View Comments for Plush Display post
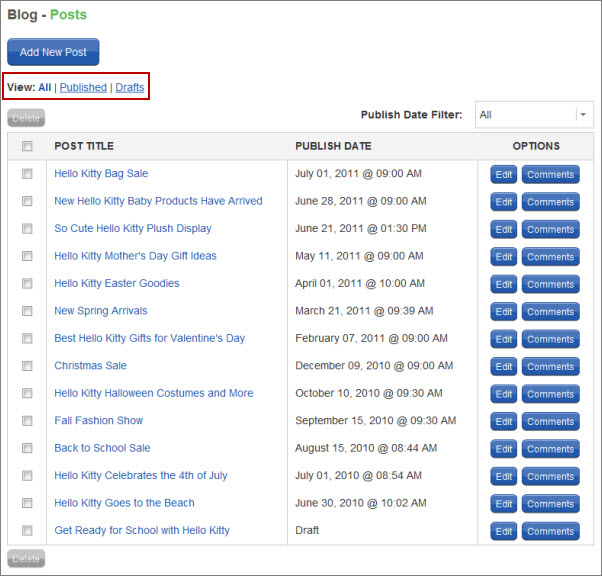602x576 pixels. [x=551, y=230]
